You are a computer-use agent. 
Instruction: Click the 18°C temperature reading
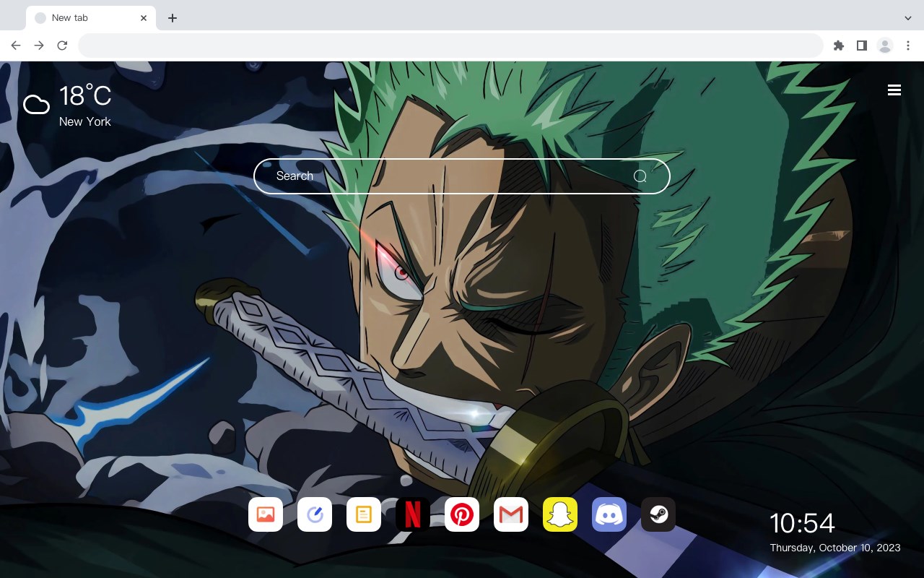coord(85,96)
